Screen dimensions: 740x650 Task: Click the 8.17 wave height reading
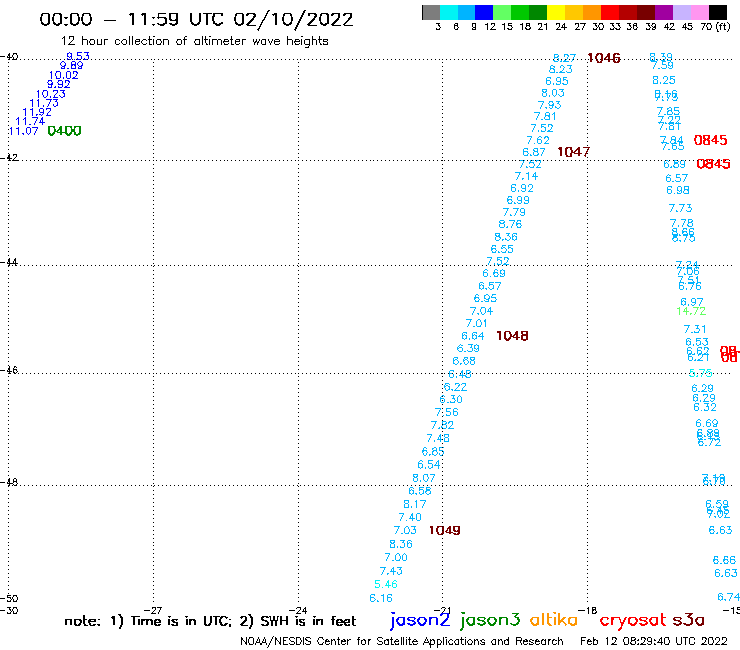(x=415, y=504)
